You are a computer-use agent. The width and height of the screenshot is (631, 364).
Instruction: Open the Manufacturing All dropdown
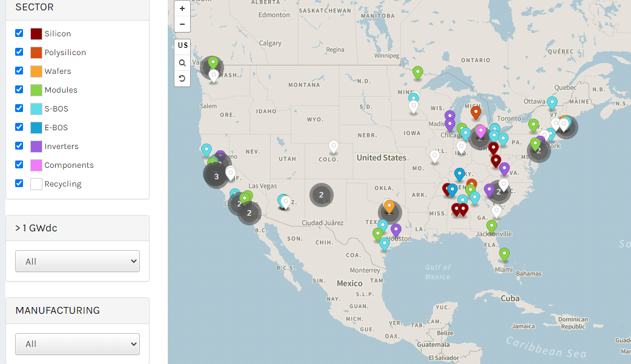tap(77, 344)
